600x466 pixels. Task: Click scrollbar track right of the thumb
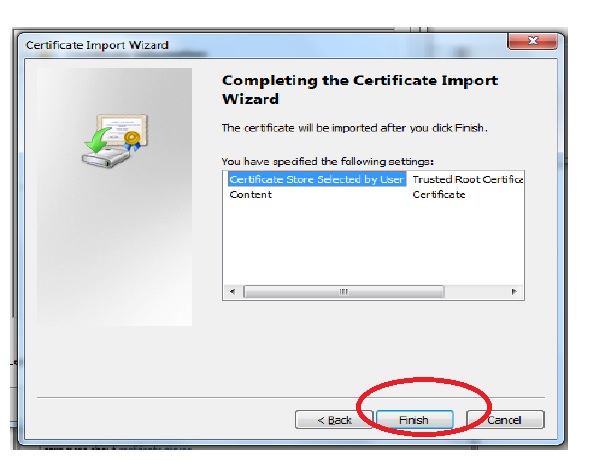point(474,292)
